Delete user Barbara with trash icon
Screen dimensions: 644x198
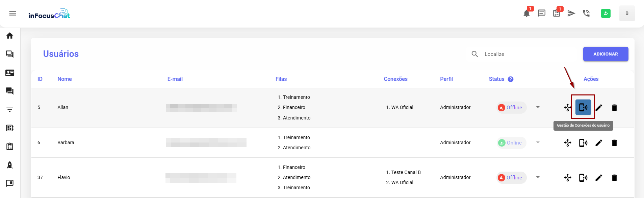pyautogui.click(x=614, y=143)
